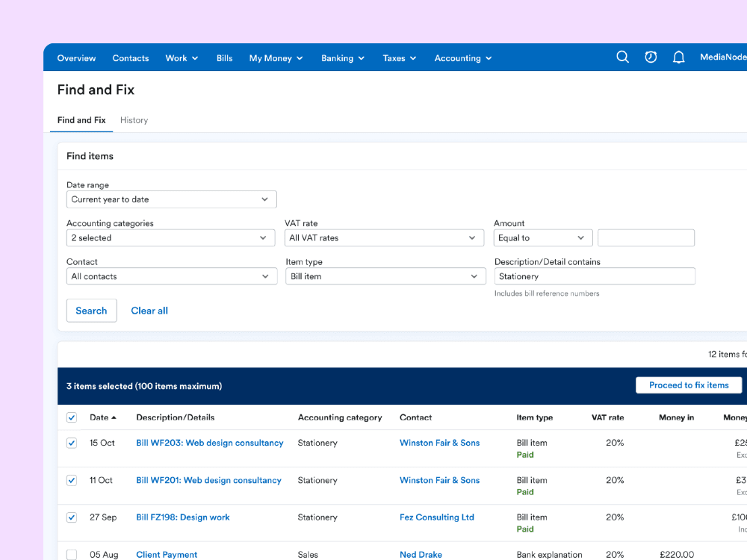The image size is (747, 560).
Task: Open notifications bell icon
Action: 678,57
